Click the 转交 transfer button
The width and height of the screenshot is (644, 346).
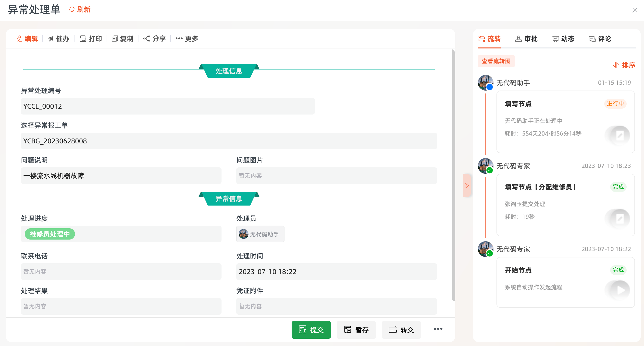coord(401,330)
